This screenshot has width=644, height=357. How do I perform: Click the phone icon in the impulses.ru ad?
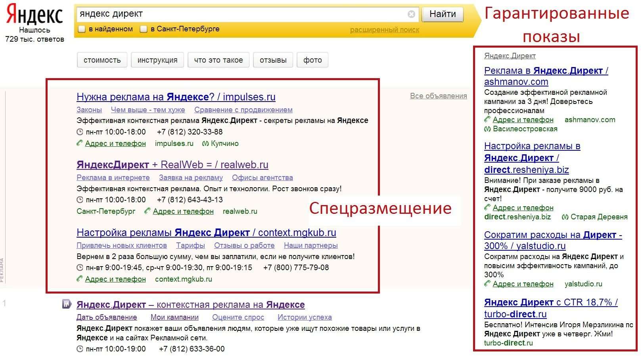click(x=80, y=143)
